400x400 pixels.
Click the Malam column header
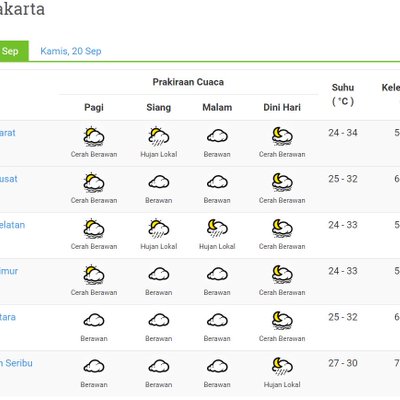click(217, 107)
